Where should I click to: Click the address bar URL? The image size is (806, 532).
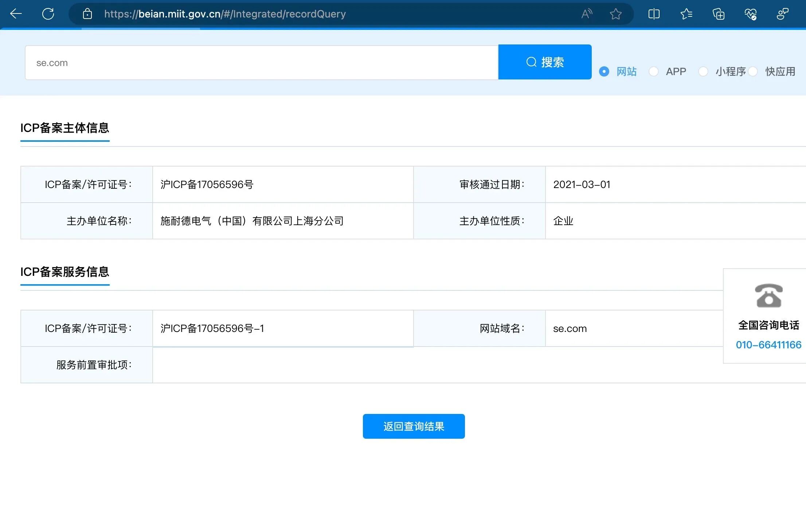[x=225, y=14]
